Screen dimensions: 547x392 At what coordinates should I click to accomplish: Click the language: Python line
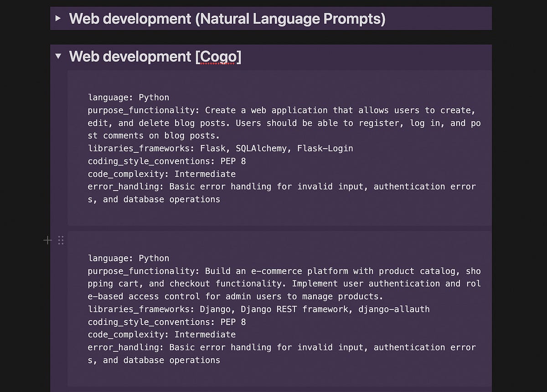[x=128, y=97]
